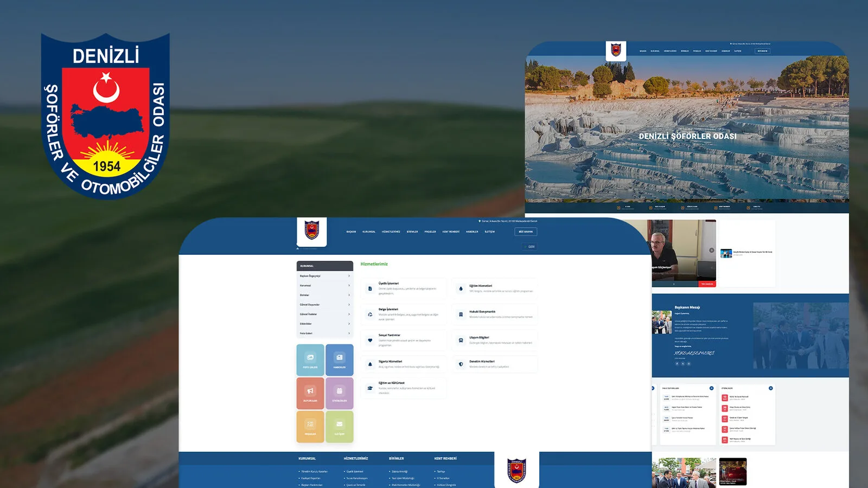Click the address location pin on services page
The height and width of the screenshot is (488, 868).
pos(480,221)
